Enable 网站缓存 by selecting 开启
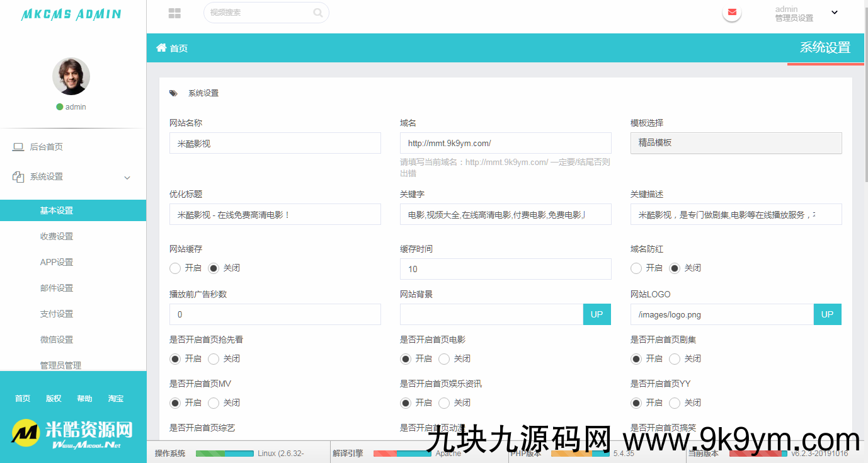This screenshot has height=463, width=868. (174, 268)
